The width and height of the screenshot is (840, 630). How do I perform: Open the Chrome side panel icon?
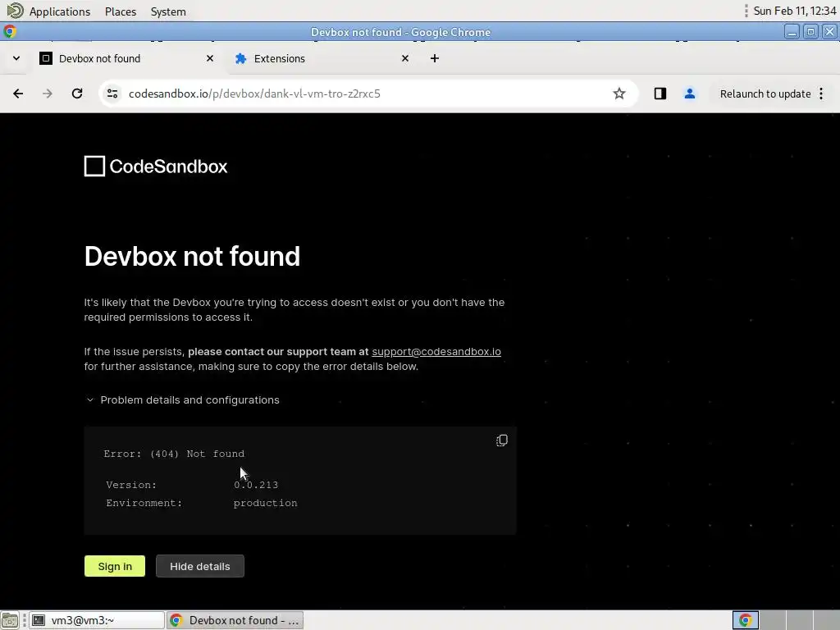coord(660,94)
